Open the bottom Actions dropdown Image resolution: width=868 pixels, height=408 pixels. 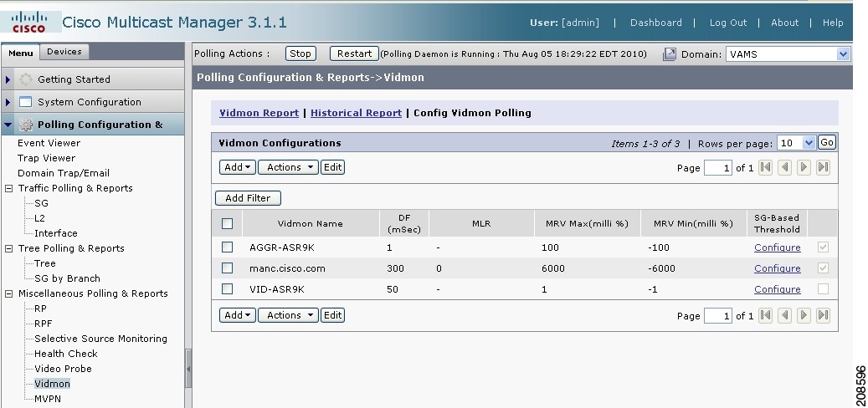pyautogui.click(x=289, y=315)
